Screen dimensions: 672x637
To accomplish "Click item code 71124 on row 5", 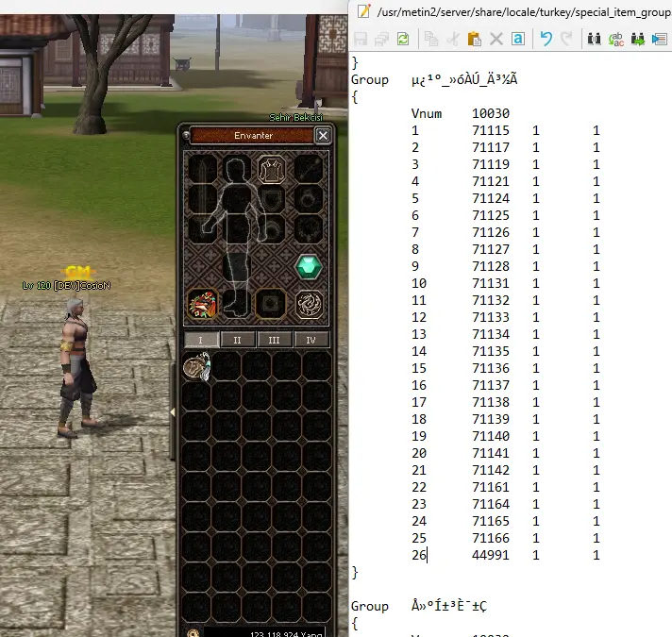I will pyautogui.click(x=491, y=198).
